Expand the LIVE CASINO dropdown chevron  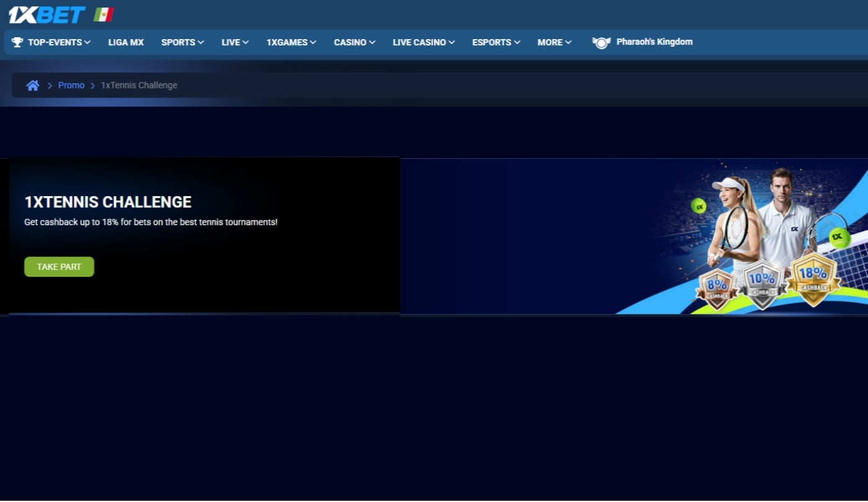452,42
